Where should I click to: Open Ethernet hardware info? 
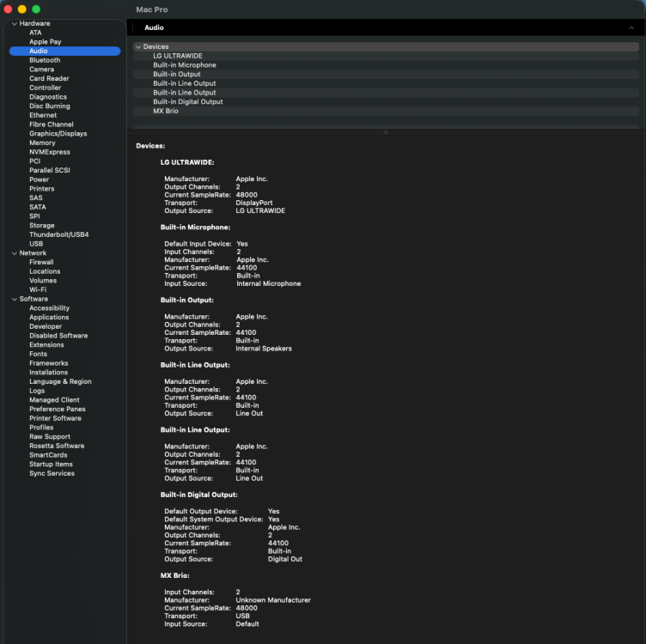[x=43, y=115]
